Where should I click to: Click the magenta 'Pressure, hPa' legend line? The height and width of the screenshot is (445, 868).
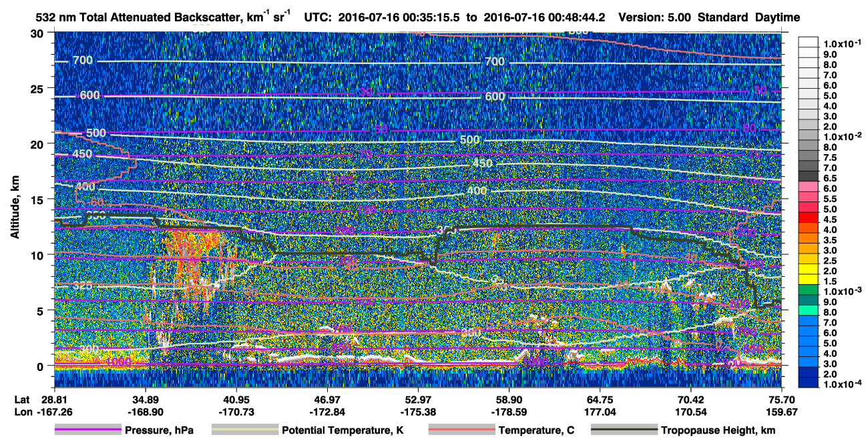click(x=88, y=430)
